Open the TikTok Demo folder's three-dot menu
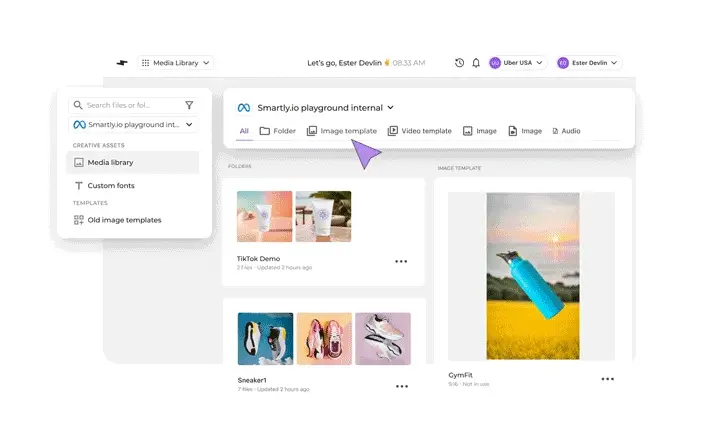This screenshot has width=710, height=447. tap(401, 262)
